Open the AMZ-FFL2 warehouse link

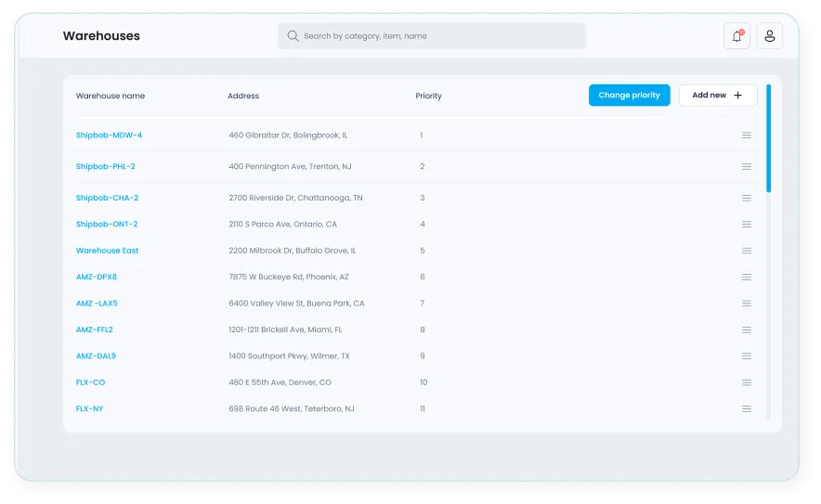[94, 330]
